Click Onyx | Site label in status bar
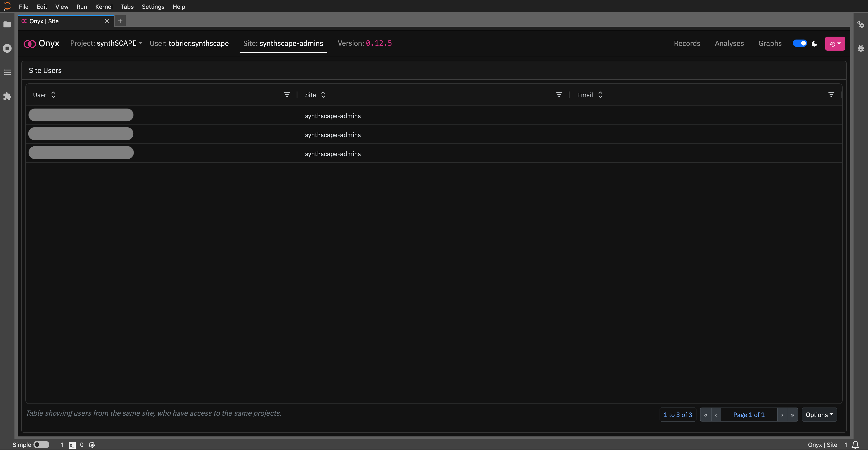 (x=822, y=445)
